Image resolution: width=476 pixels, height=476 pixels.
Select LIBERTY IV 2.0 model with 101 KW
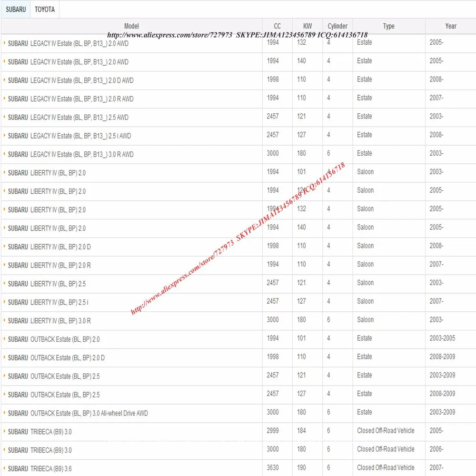(47, 173)
